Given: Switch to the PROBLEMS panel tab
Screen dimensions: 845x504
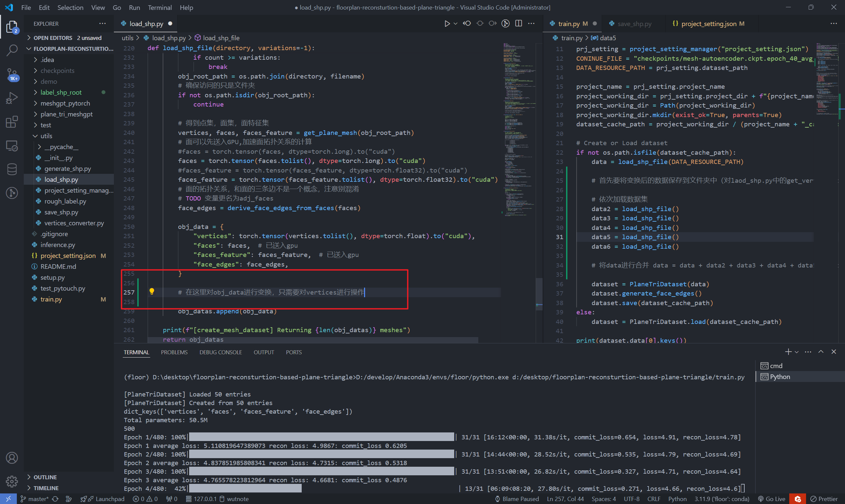Looking at the screenshot, I should 174,352.
